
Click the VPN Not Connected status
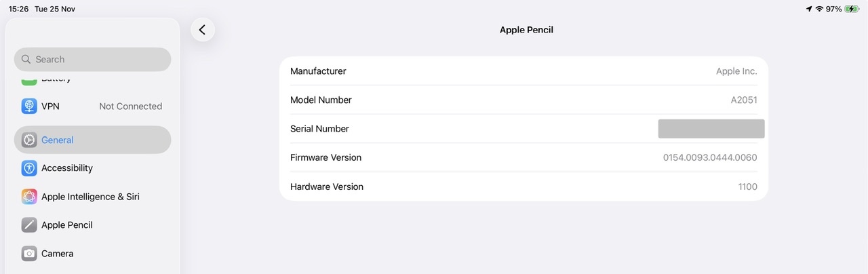(130, 106)
